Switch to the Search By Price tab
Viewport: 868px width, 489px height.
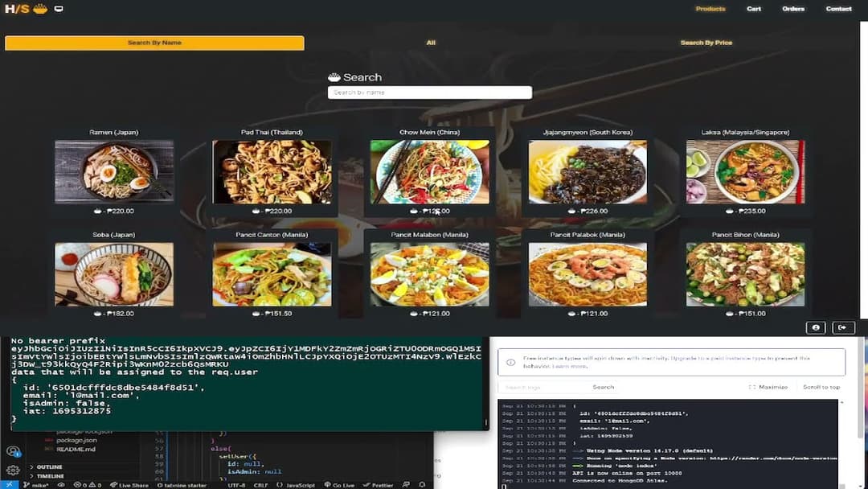[706, 43]
